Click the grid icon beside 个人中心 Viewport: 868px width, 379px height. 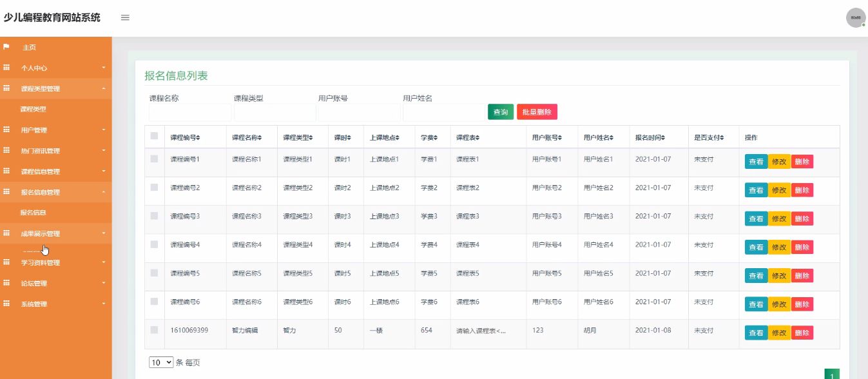(6, 68)
